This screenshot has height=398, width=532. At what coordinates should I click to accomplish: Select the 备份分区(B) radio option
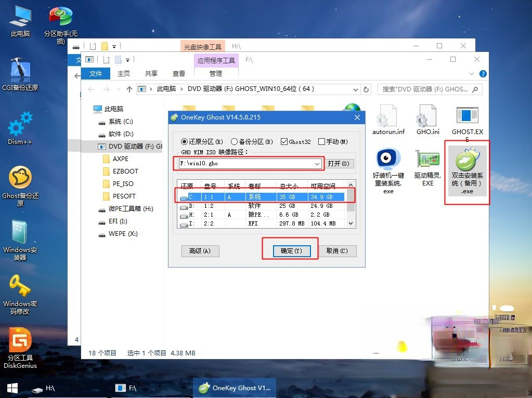252,142
